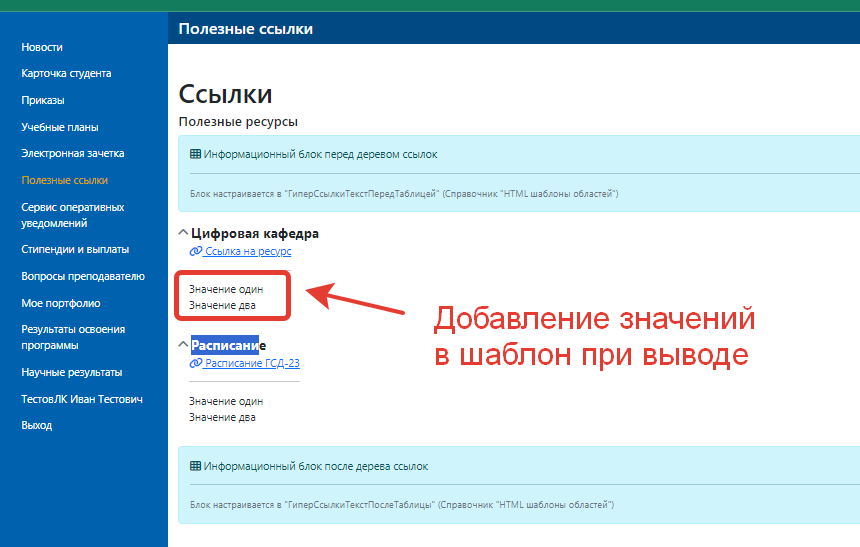The image size is (860, 547).
Task: Collapse the Расписание section chevron
Action: (x=183, y=345)
